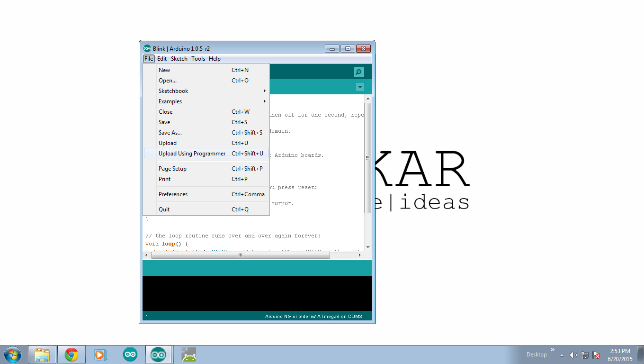Open Windows Explorer from the taskbar

[x=42, y=354]
